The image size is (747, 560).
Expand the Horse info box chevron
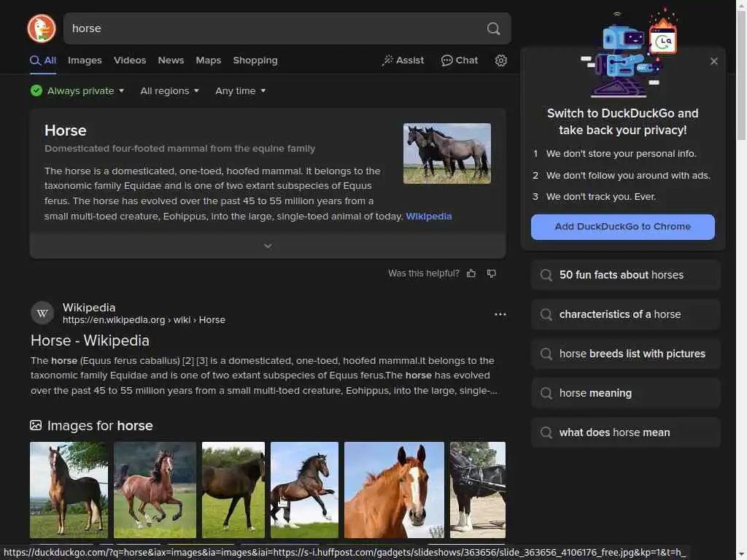tap(268, 246)
